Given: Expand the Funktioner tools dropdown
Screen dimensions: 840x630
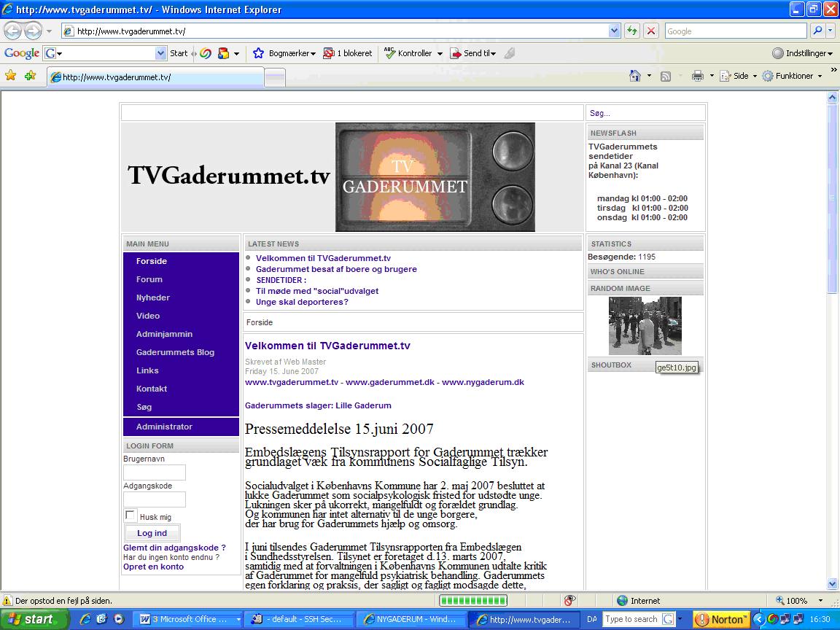Looking at the screenshot, I should coord(820,76).
